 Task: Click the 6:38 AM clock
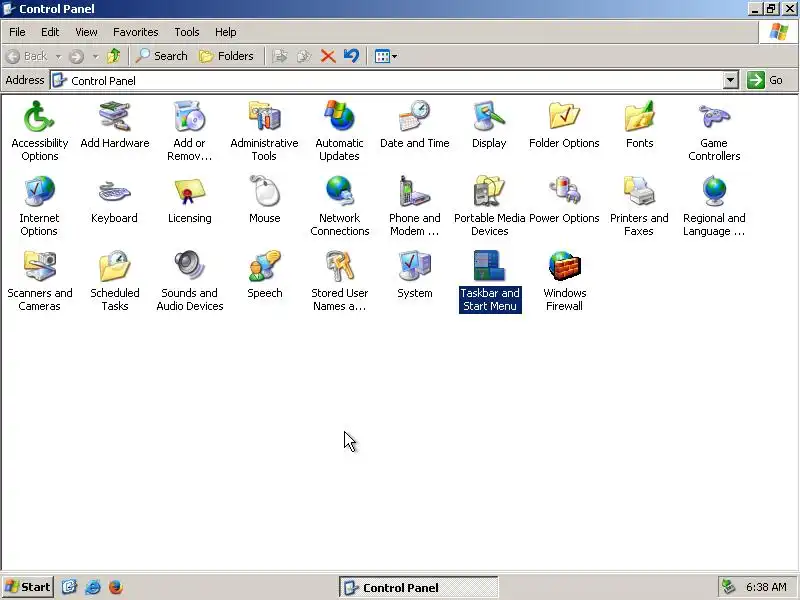(x=766, y=587)
